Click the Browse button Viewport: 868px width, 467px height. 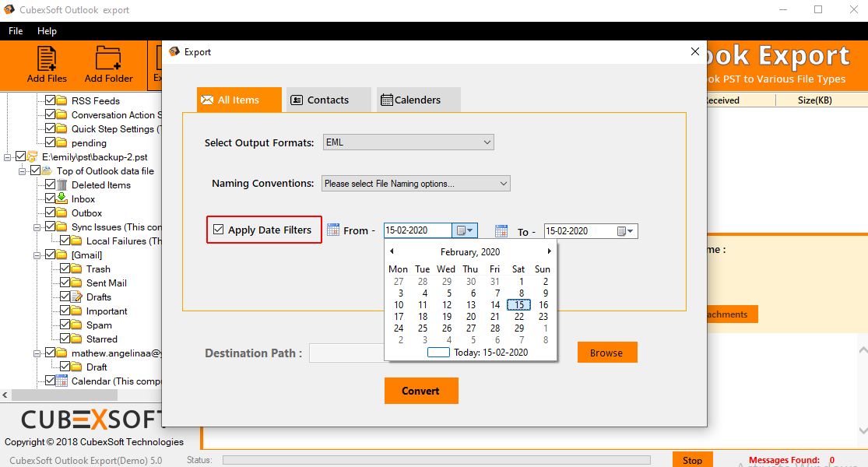pos(606,353)
